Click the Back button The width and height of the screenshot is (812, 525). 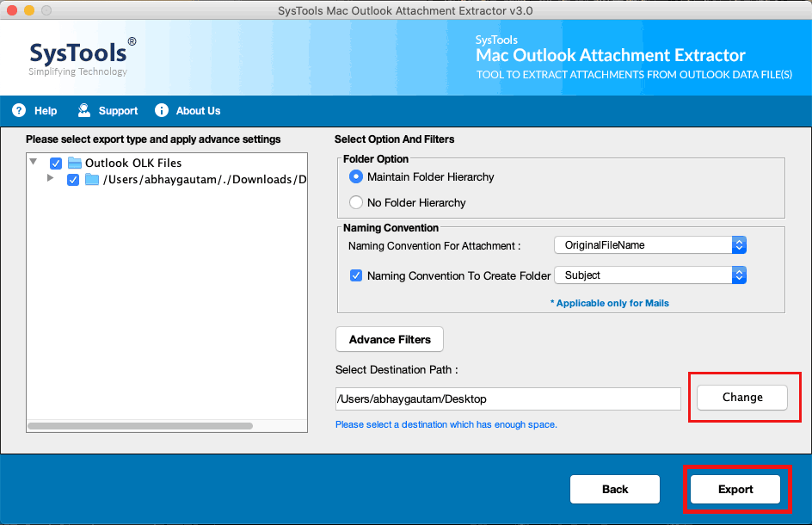615,489
